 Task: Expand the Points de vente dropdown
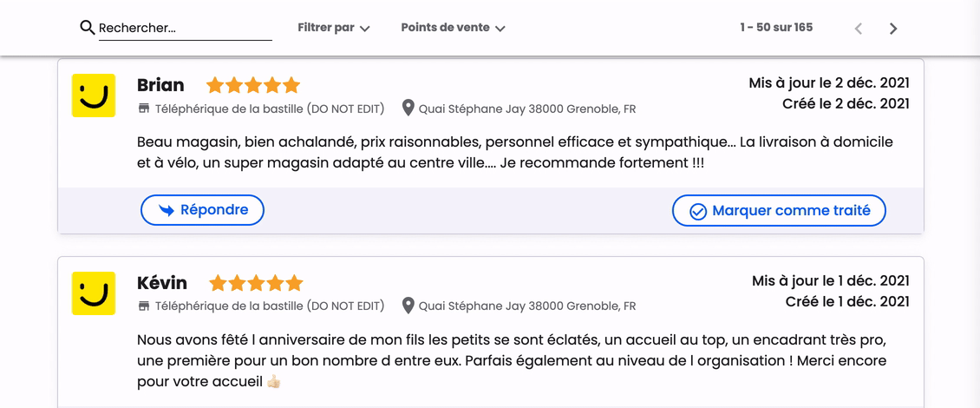click(453, 28)
